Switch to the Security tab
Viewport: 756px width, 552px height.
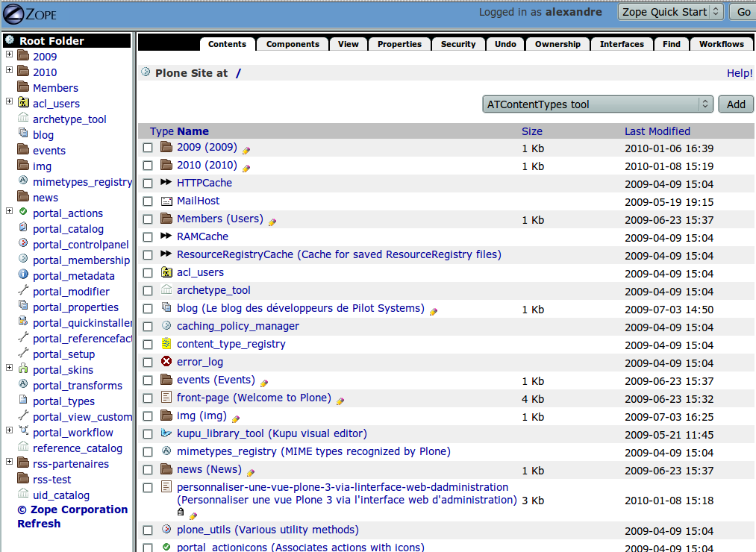click(458, 44)
